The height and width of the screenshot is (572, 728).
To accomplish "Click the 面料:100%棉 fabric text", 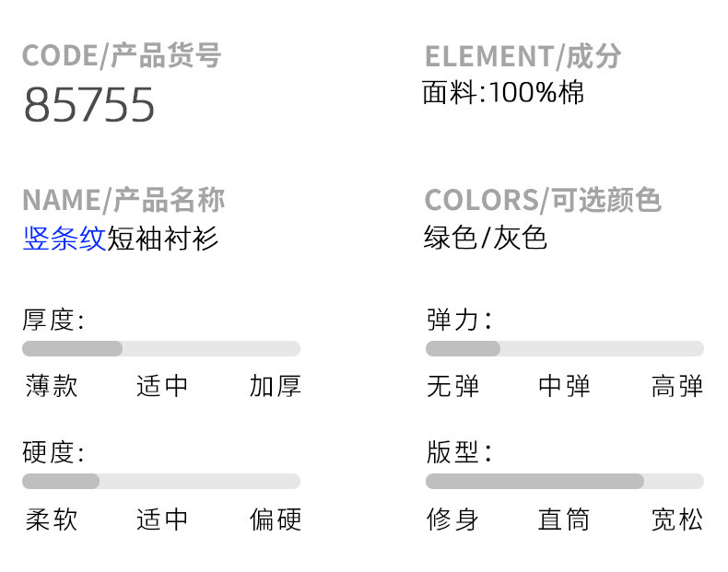I will click(x=503, y=92).
